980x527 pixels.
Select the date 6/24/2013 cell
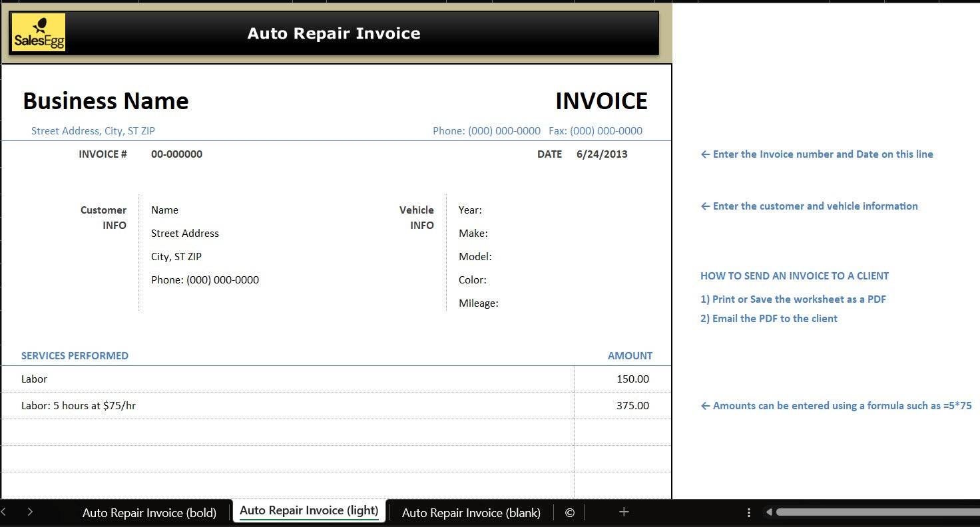(x=602, y=154)
